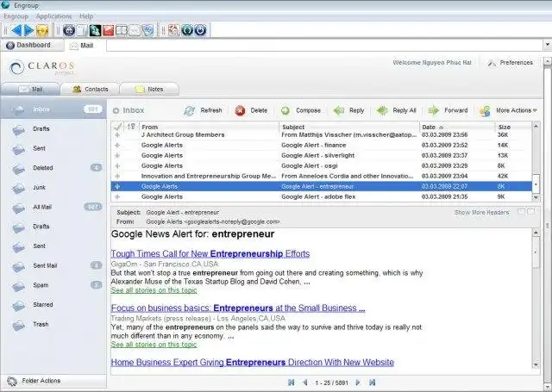Click the red picture toolbar icon

click(x=108, y=30)
